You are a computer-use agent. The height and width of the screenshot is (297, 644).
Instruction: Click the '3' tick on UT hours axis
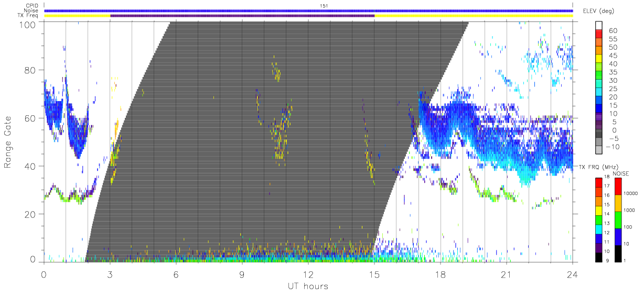110,274
